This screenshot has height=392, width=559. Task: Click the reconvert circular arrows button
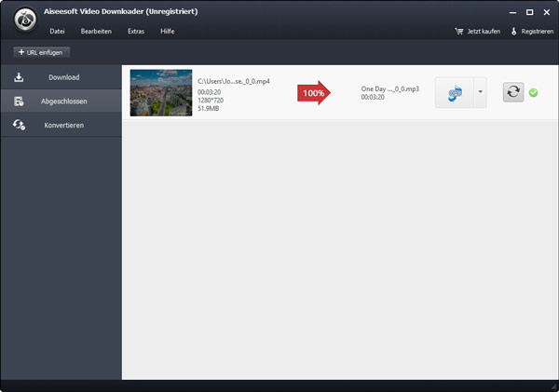coord(513,93)
